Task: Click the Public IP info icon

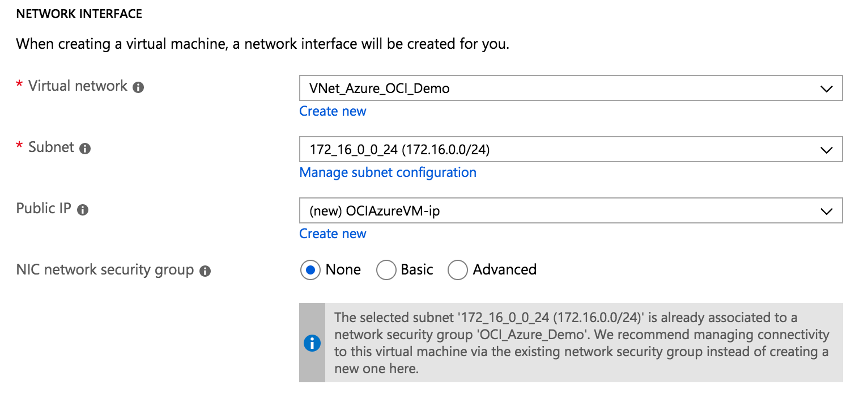Action: 83,210
